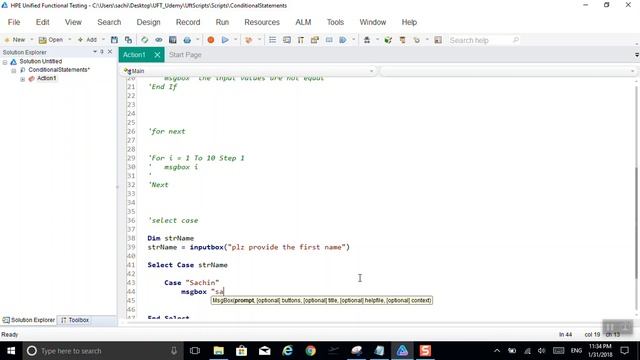Click the toolbar icon right of the green cube
Screen dimensions: 640x360
402,40
